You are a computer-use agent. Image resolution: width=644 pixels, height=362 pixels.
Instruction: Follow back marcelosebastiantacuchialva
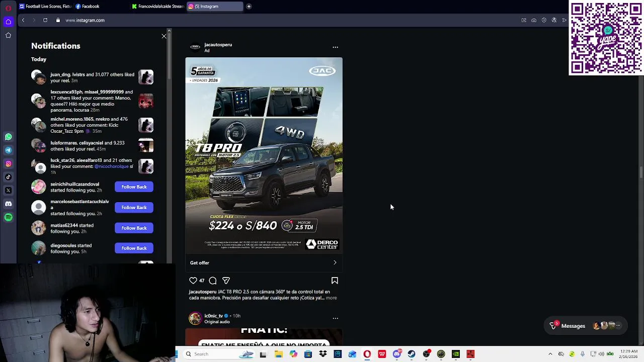tap(134, 207)
